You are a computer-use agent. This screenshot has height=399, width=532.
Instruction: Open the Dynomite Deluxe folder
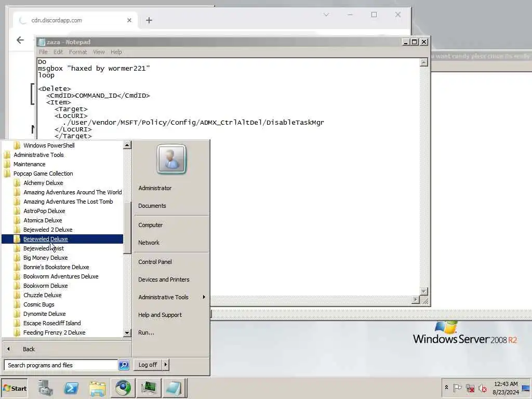point(45,314)
